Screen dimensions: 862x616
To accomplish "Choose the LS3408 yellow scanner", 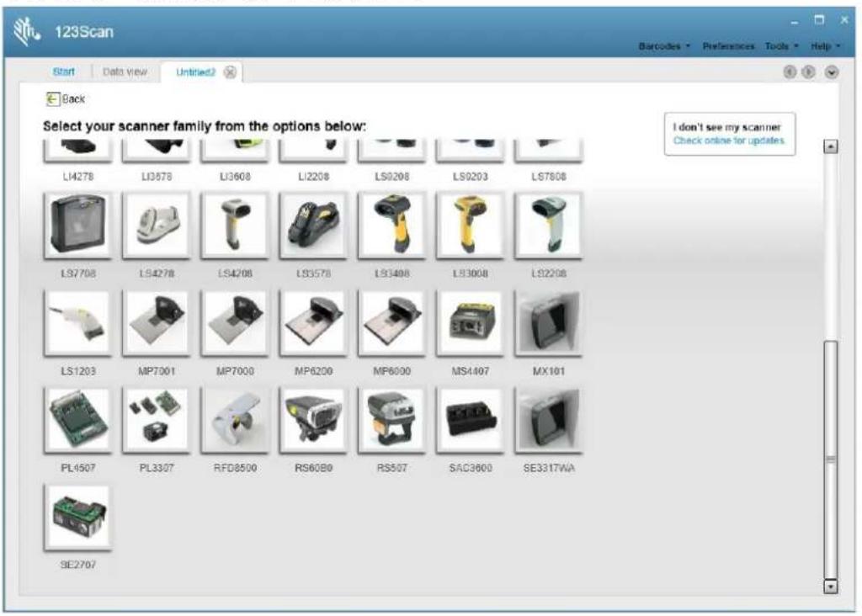I will tap(392, 226).
